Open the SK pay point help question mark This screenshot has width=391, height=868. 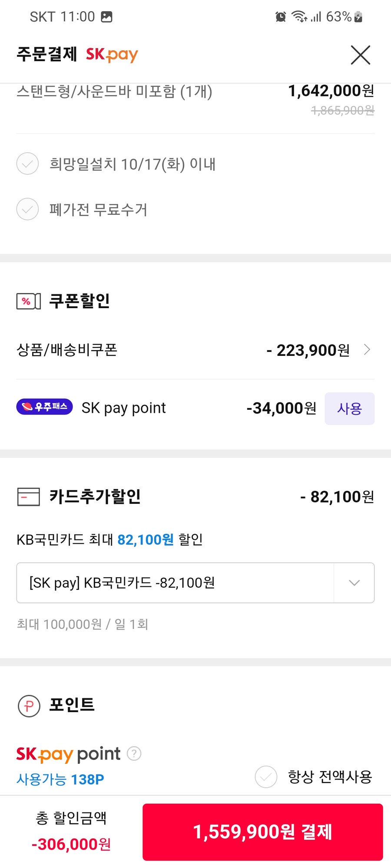(x=134, y=753)
